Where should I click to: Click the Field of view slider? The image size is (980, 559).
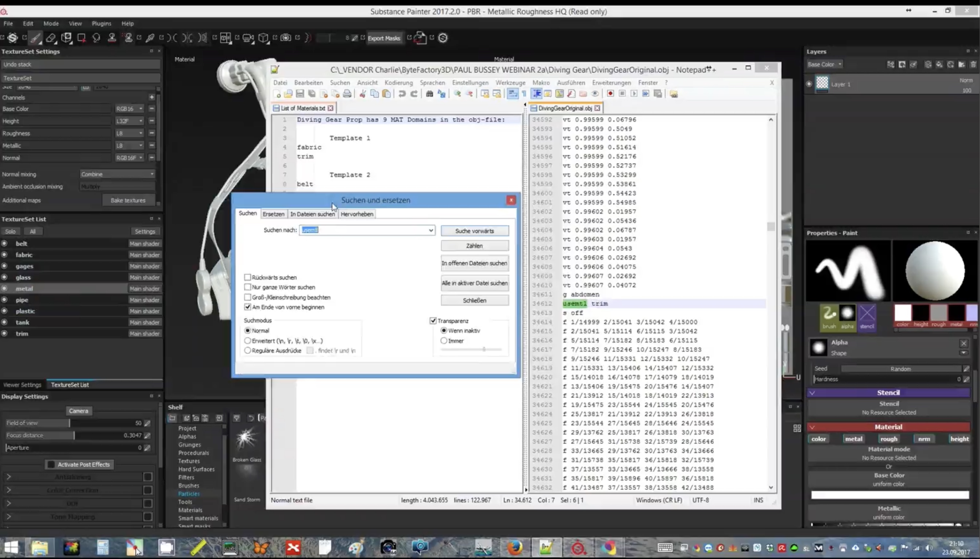pos(74,423)
